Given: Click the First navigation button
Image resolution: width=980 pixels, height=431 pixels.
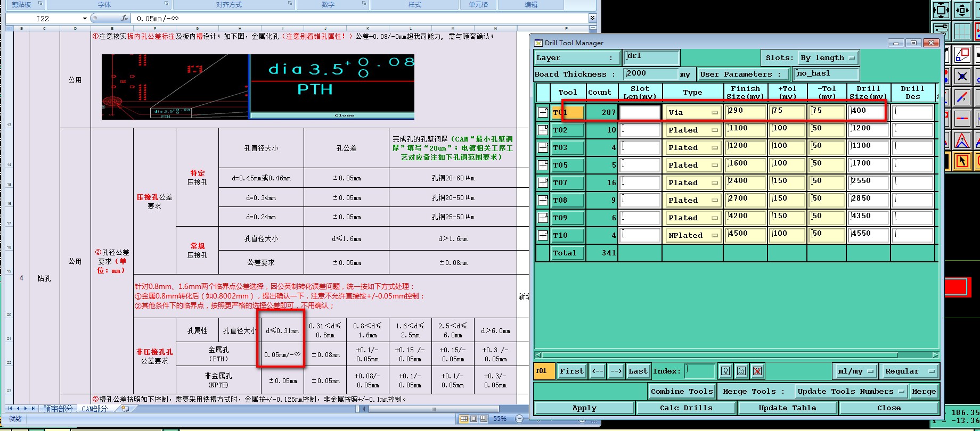Looking at the screenshot, I should (x=571, y=371).
